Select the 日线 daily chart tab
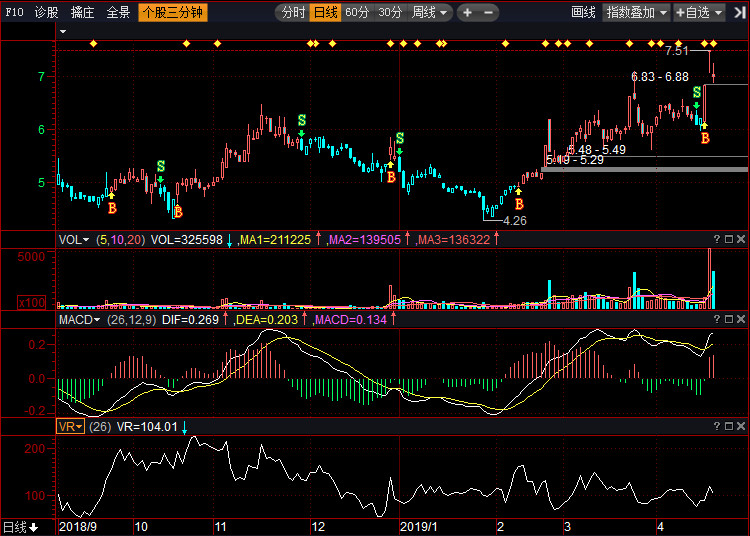This screenshot has width=750, height=536. coord(325,12)
